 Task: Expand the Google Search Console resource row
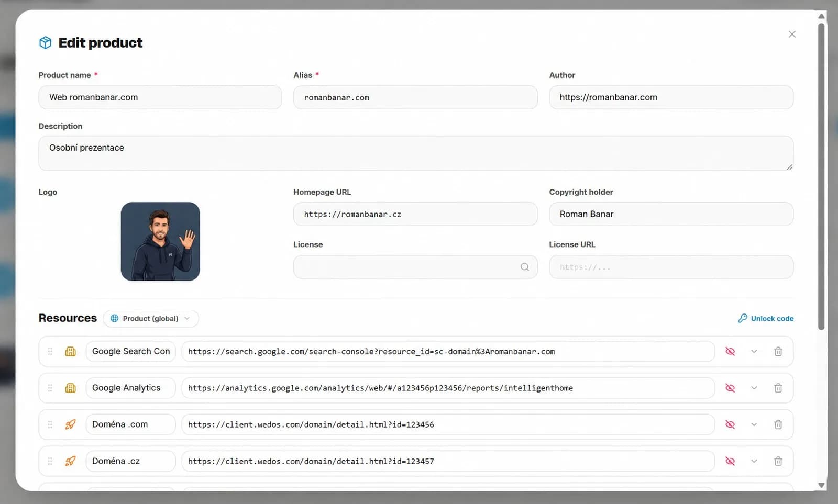pos(754,351)
